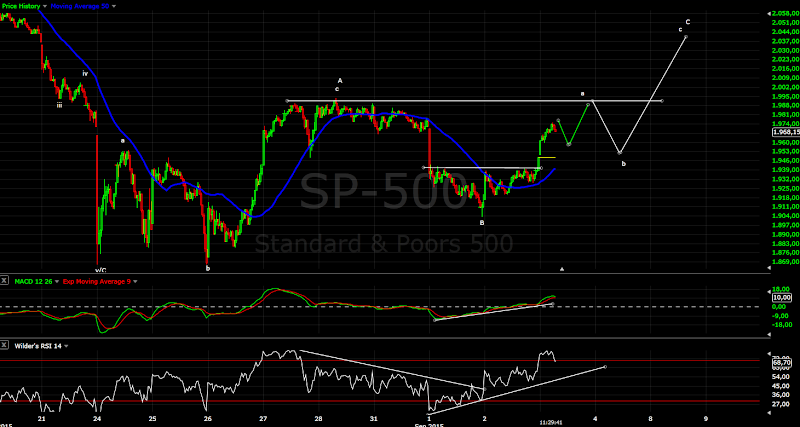Click the bottom arrow on price axis
Viewport: 800px width, 427px height.
pyautogui.click(x=769, y=270)
